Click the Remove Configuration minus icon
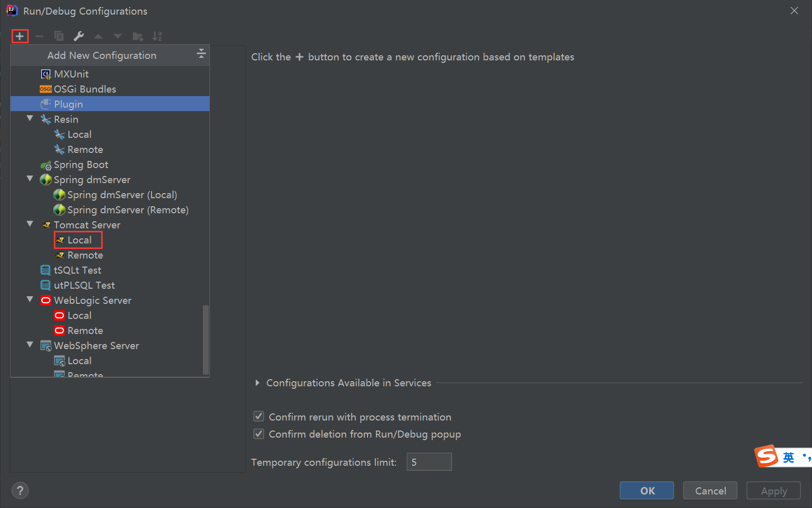 click(39, 36)
